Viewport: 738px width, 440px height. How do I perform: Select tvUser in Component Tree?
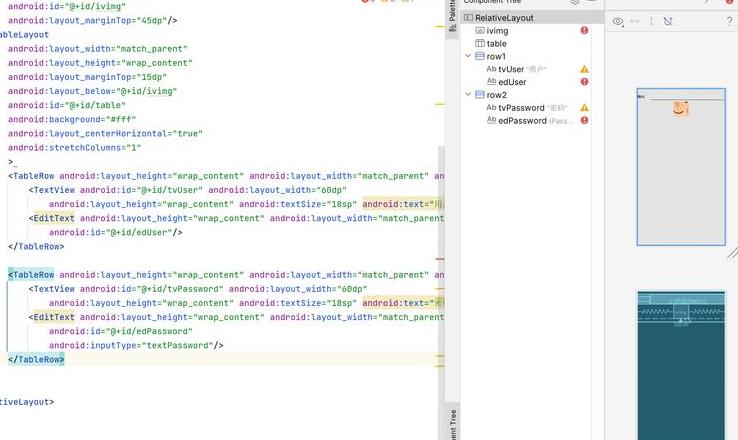tap(511, 69)
